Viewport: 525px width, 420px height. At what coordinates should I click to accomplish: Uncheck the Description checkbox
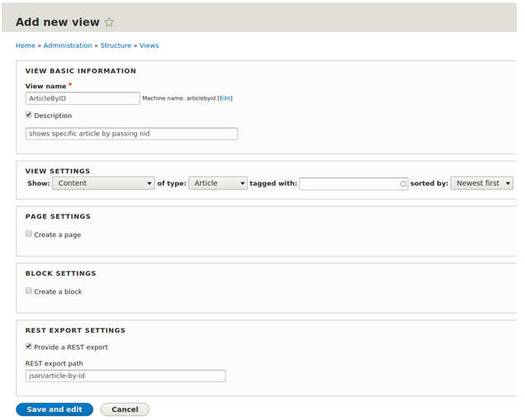pyautogui.click(x=29, y=115)
